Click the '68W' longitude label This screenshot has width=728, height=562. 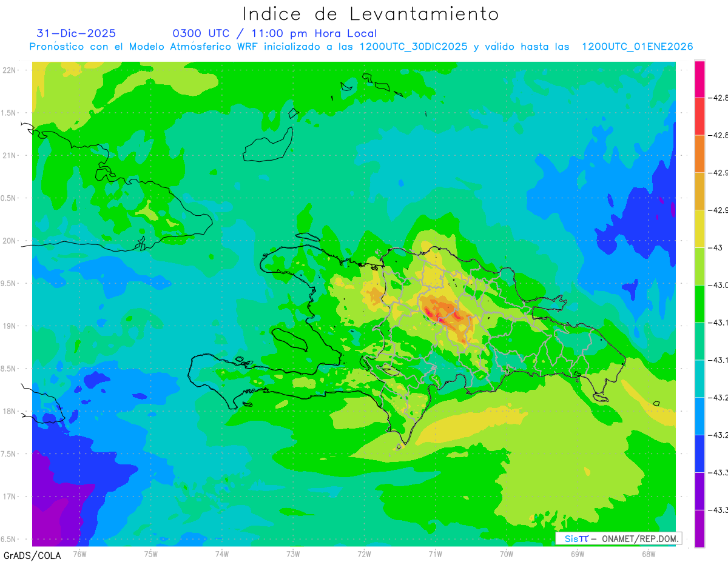click(649, 554)
